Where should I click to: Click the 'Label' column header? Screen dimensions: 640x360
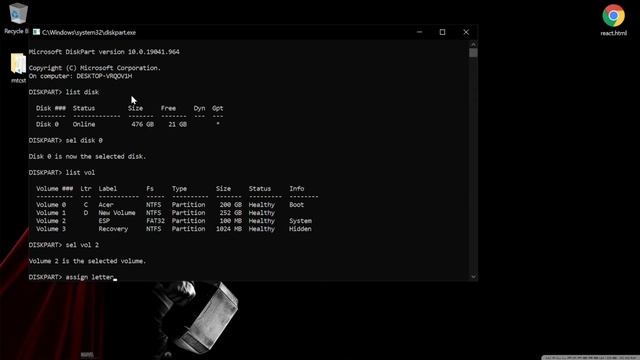pos(108,189)
